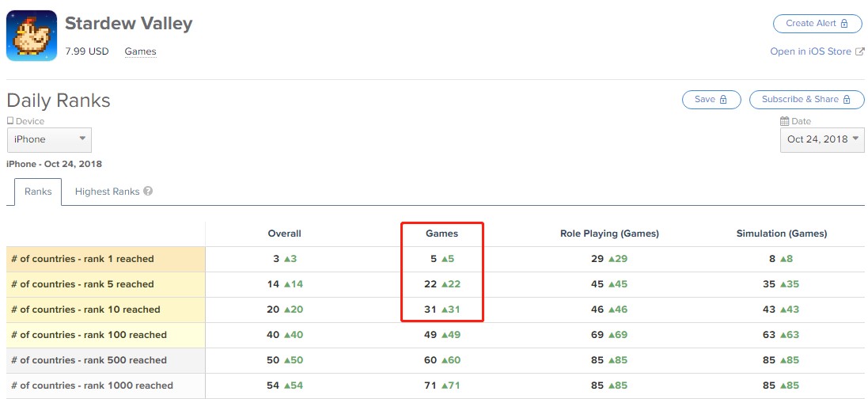Click Overall rank 100 value 40
868x399 pixels.
pyautogui.click(x=273, y=335)
